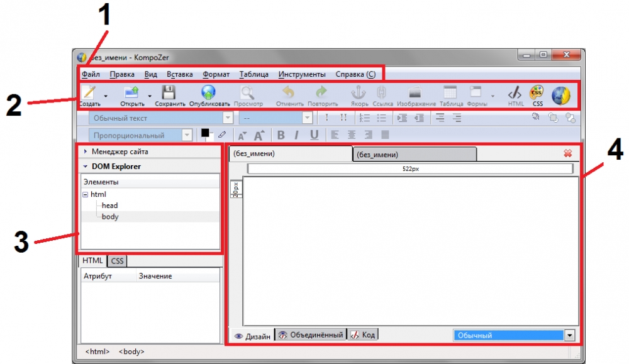Open the Файл menu

pos(91,74)
